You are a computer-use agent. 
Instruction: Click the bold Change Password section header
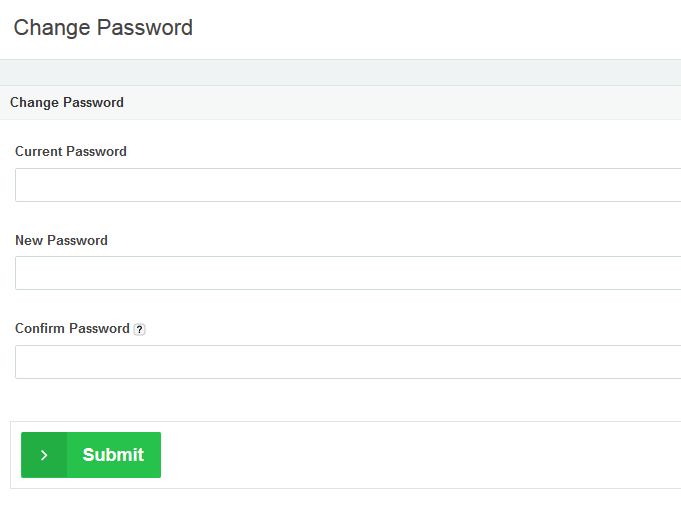tap(67, 102)
